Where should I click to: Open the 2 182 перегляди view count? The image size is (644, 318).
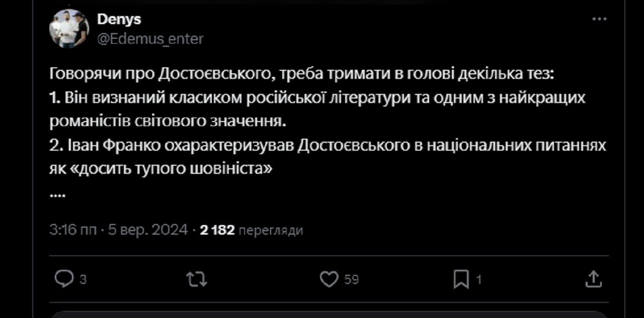tap(252, 230)
